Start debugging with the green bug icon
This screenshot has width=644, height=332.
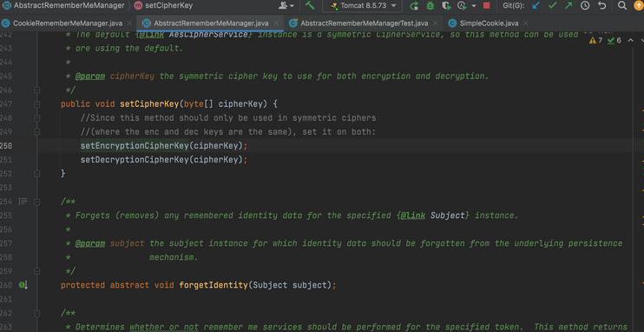click(x=430, y=6)
